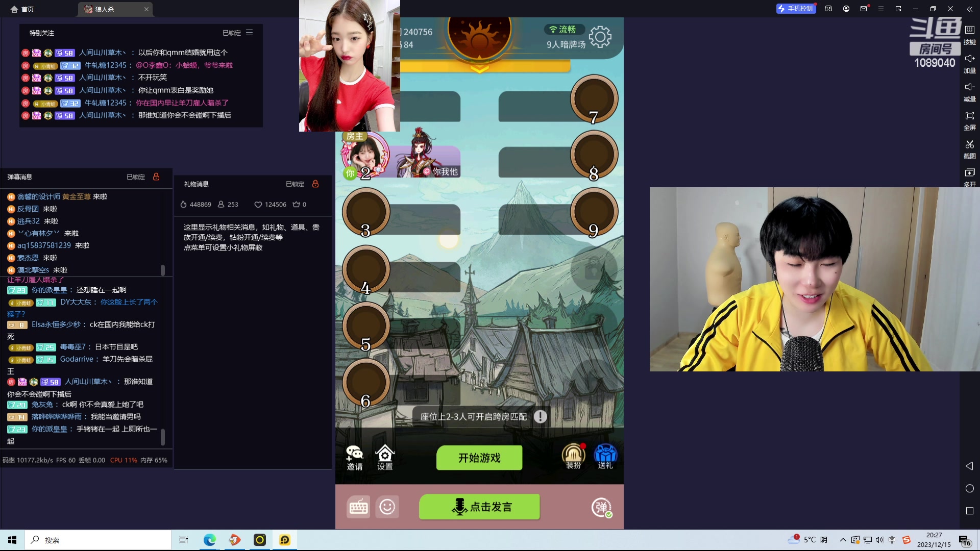Open the 装扮 dress-up icon
This screenshot has height=551, width=980.
[574, 457]
